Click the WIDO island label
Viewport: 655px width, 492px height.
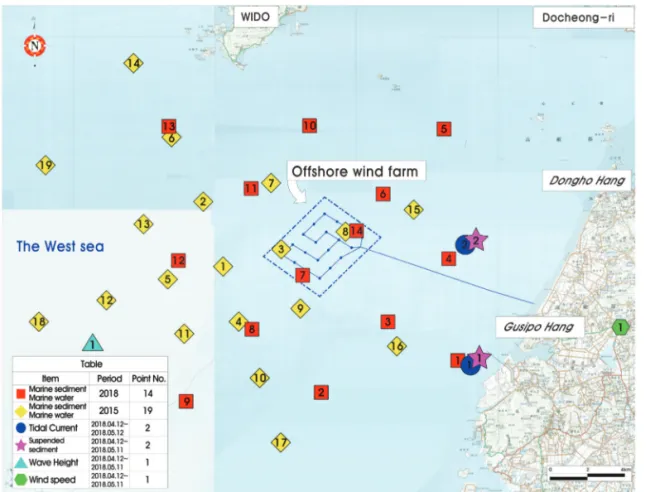point(255,17)
